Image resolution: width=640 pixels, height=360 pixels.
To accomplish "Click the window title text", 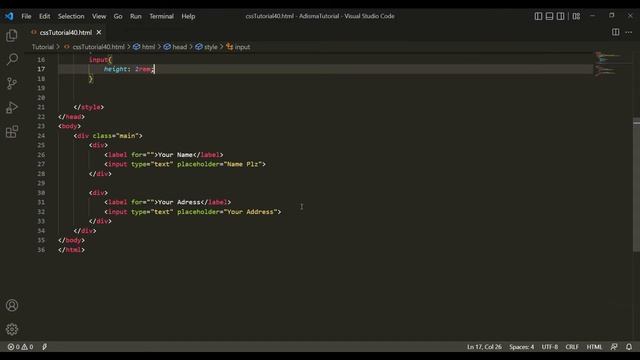I will click(x=320, y=16).
